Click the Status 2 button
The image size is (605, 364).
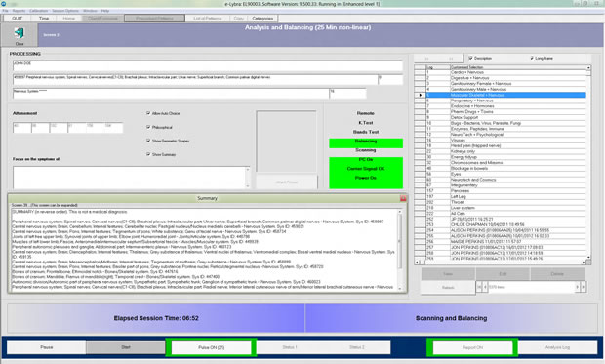(x=357, y=347)
